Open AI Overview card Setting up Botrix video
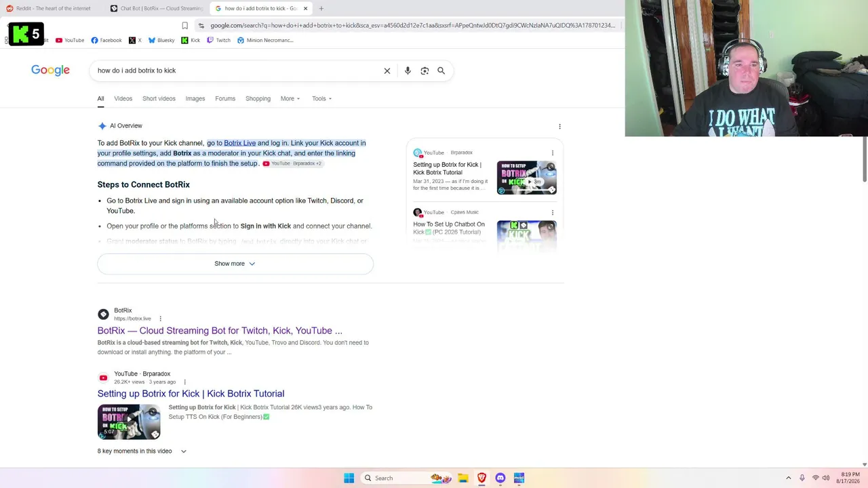Viewport: 868px width, 488px height. [x=448, y=168]
